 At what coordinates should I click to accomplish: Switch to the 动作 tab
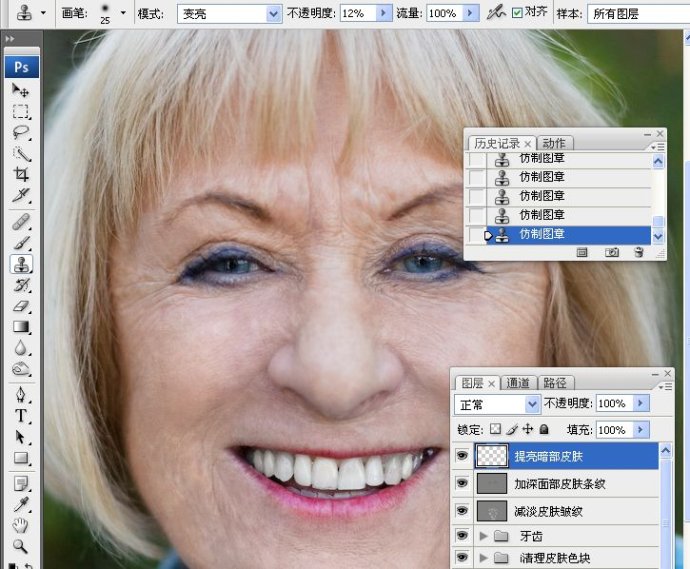(554, 143)
